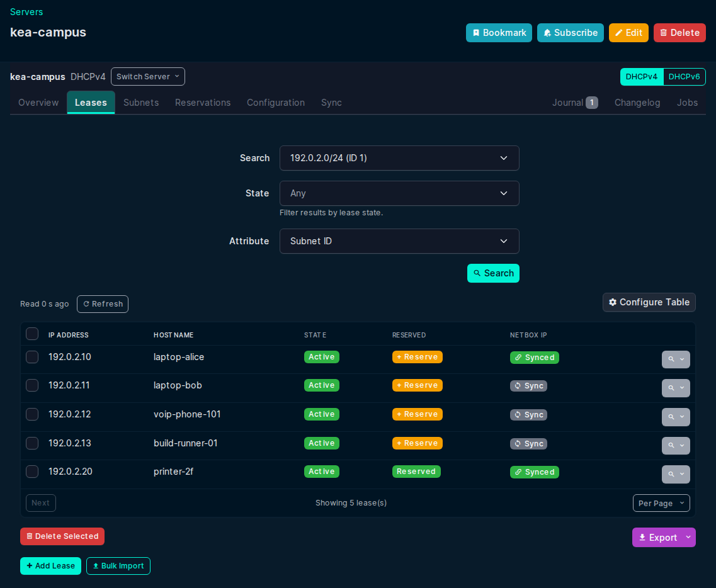
Task: Click the Export button
Action: [x=657, y=538]
